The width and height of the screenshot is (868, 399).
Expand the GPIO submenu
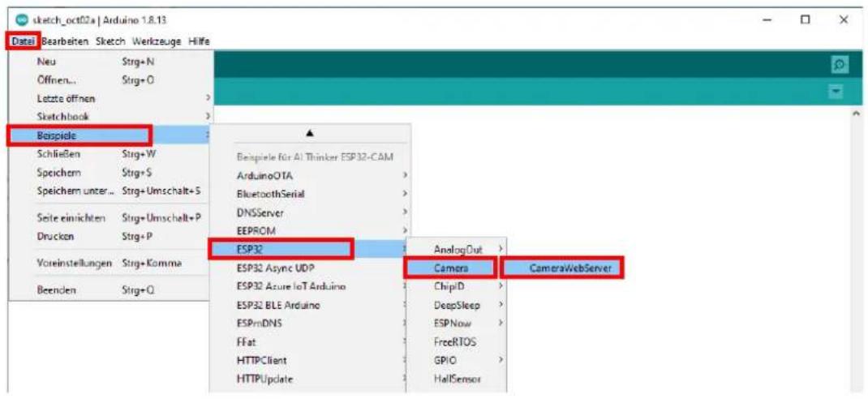coord(457,360)
